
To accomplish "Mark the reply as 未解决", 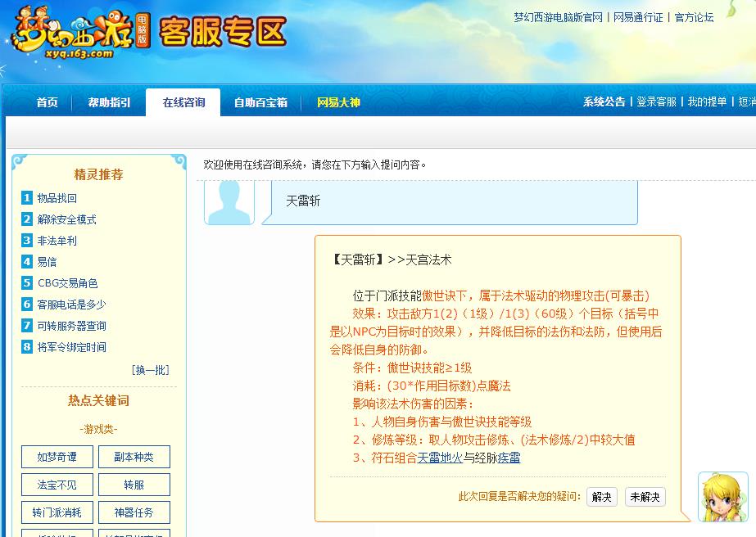I will [x=645, y=497].
